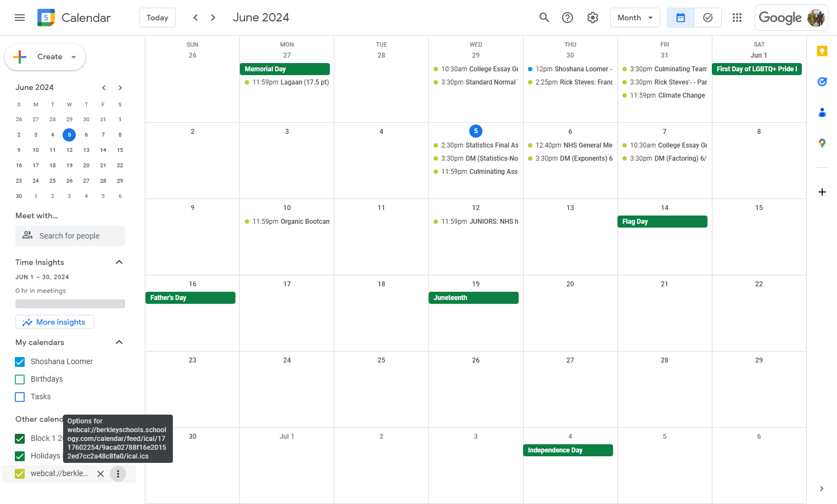
Task: Open the Independence Day event
Action: (568, 450)
